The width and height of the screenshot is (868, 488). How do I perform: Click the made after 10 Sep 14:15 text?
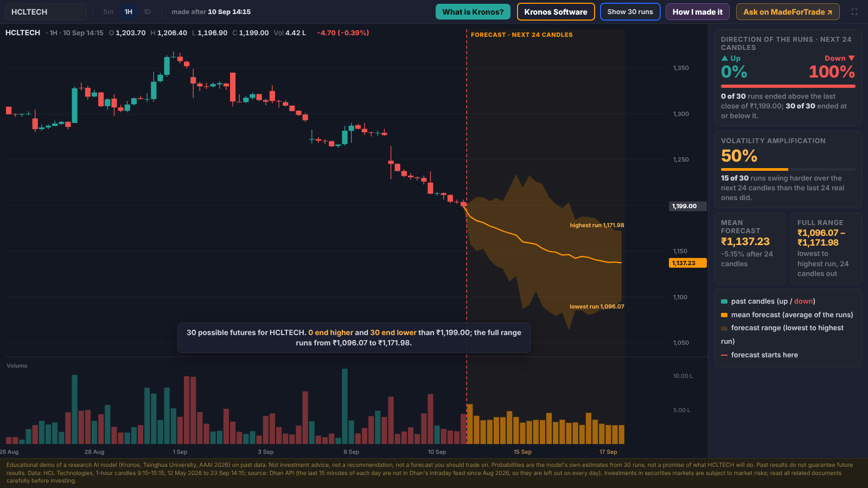point(211,12)
